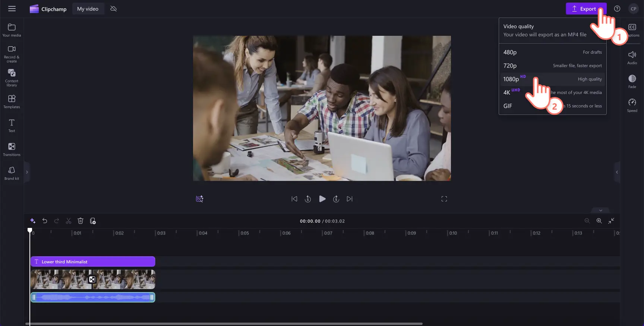Open the hamburger main menu
This screenshot has height=326, width=644.
click(x=12, y=9)
